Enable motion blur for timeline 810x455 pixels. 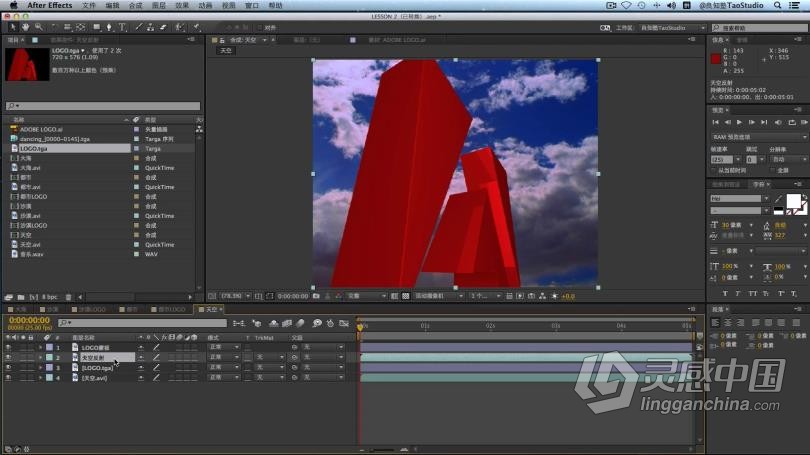tap(301, 323)
